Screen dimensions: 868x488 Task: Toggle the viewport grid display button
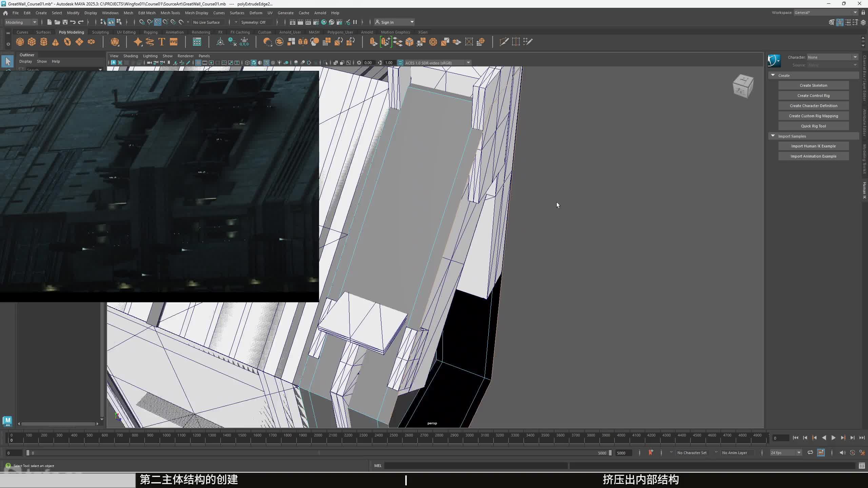198,63
